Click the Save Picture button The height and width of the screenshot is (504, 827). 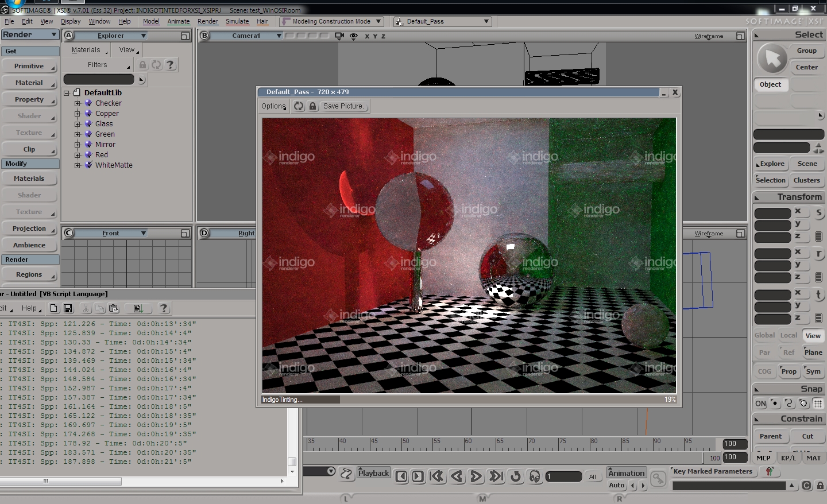(x=343, y=106)
